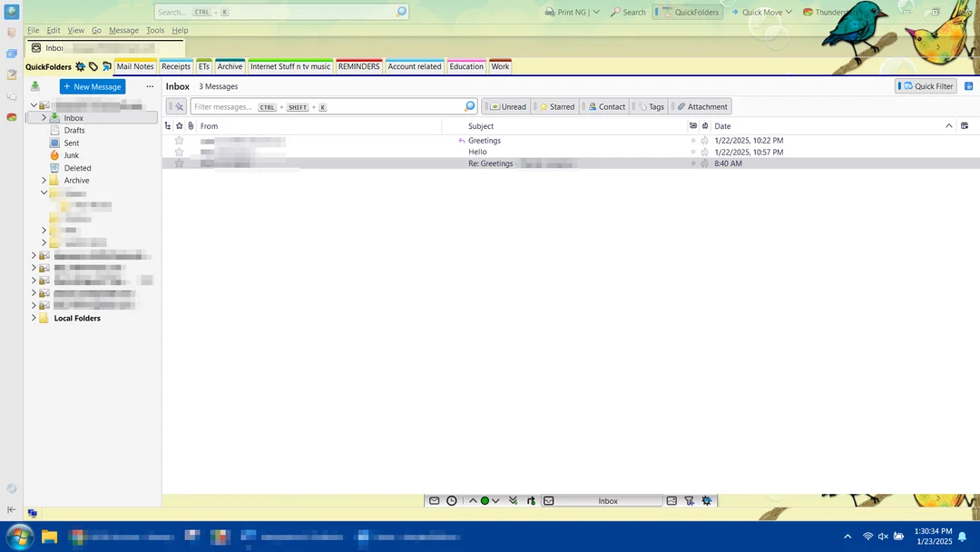980x552 pixels.
Task: Click the skip-to-unread double chevron on bottom bar
Action: point(513,500)
